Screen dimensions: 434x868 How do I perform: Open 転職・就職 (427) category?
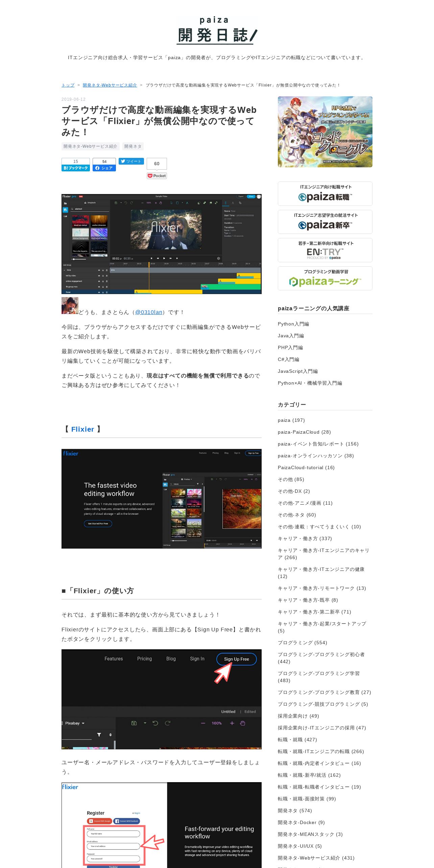coord(297,740)
